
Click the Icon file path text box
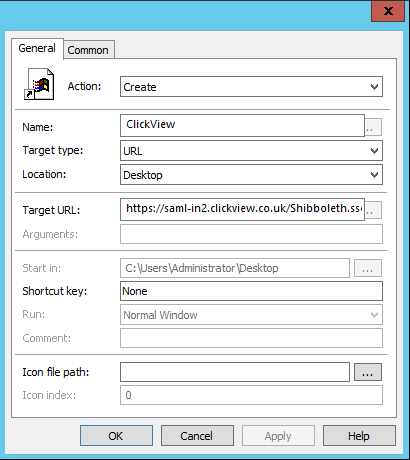(x=235, y=372)
